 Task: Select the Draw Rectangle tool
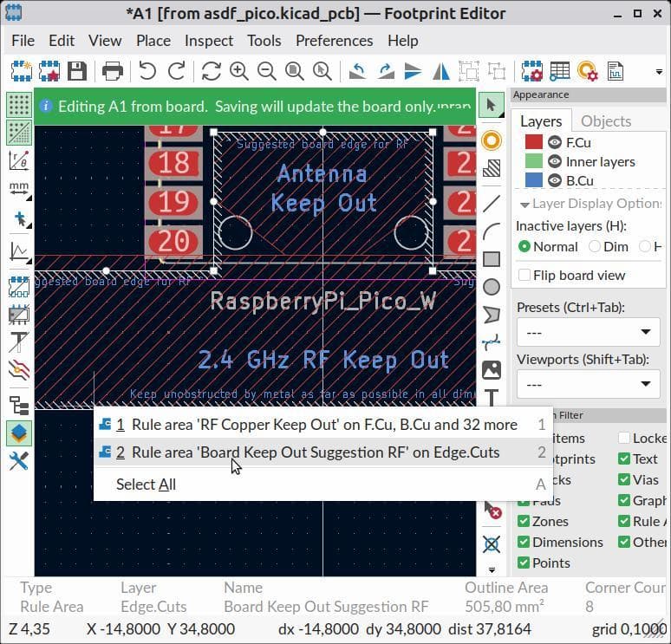[x=492, y=259]
